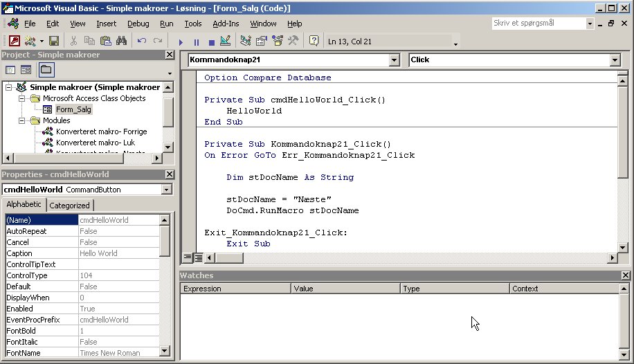Click the Break pause icon
The width and height of the screenshot is (634, 364).
pos(197,42)
